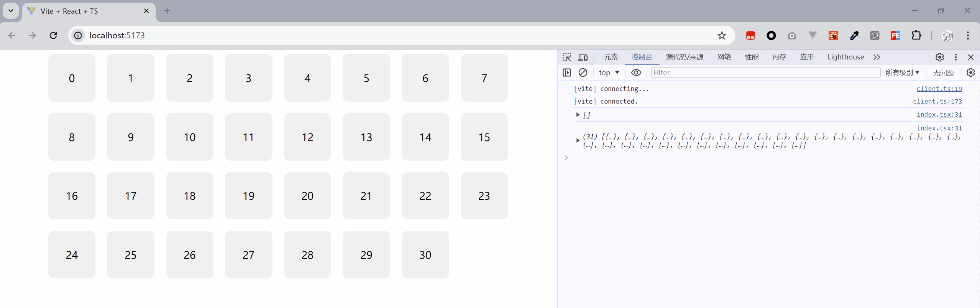Open first index.tsx:31 source link

(x=939, y=114)
